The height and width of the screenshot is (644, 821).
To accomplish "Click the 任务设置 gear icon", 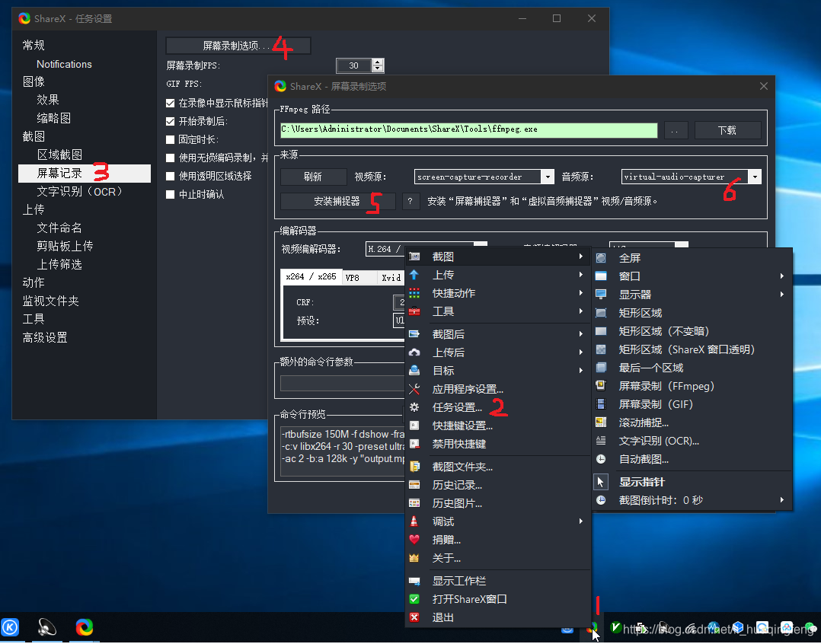I will coord(414,407).
